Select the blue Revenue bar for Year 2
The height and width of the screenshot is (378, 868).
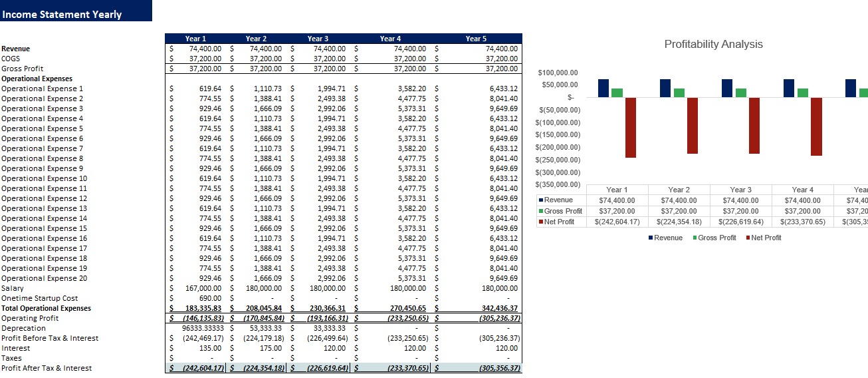pos(665,88)
